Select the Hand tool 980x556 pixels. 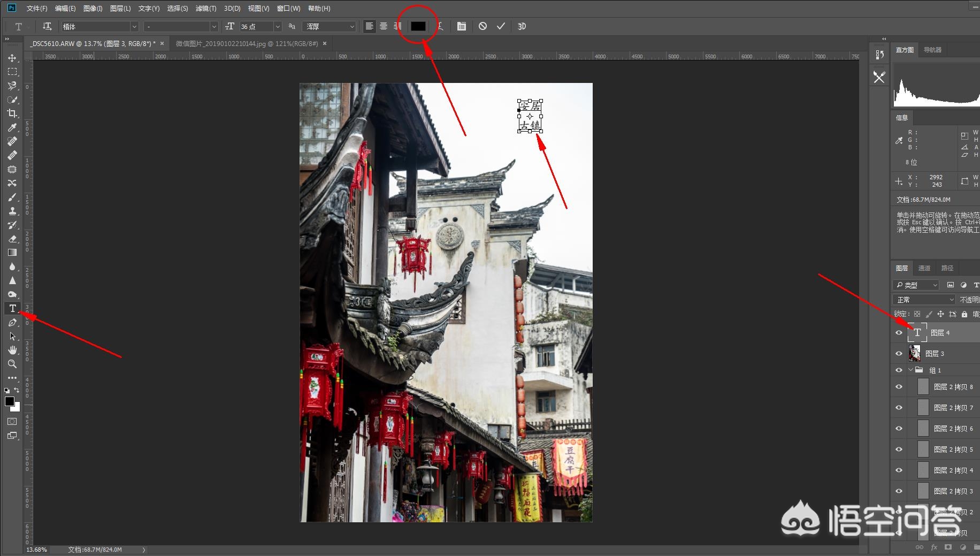coord(12,350)
